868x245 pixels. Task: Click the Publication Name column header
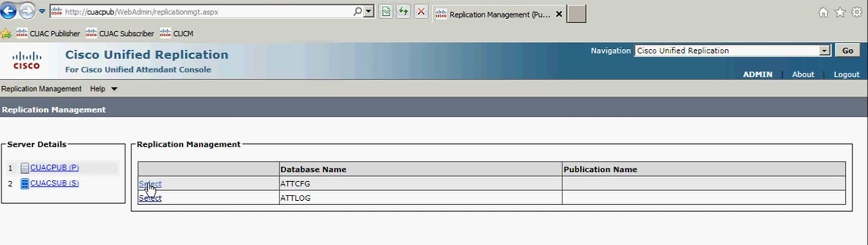tap(703, 170)
